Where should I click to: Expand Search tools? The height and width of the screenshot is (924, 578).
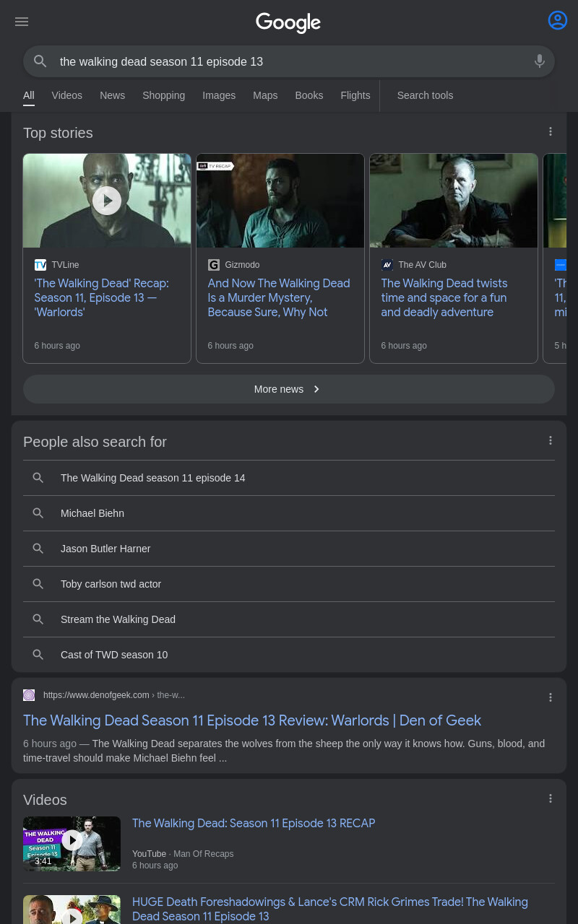pyautogui.click(x=425, y=95)
